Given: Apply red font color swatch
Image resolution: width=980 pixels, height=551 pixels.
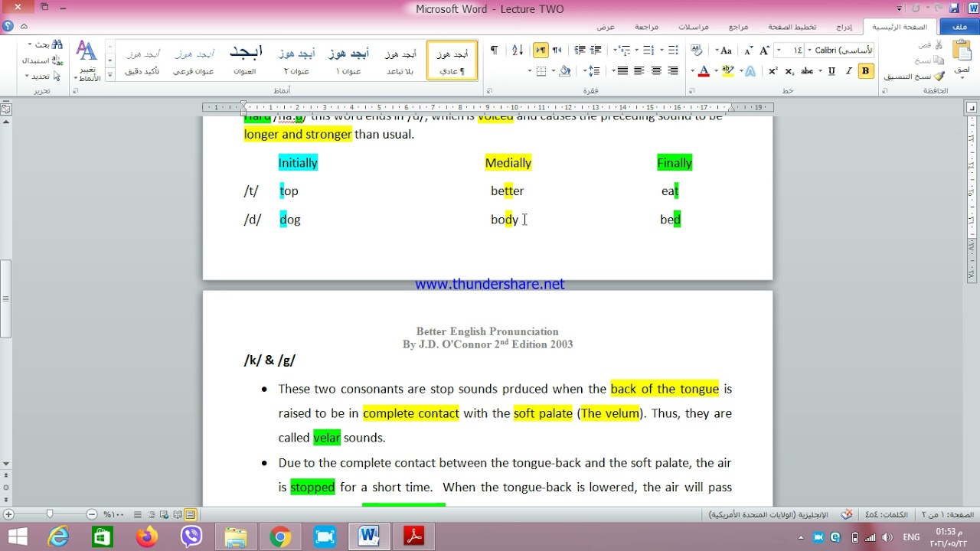Looking at the screenshot, I should click(x=704, y=71).
